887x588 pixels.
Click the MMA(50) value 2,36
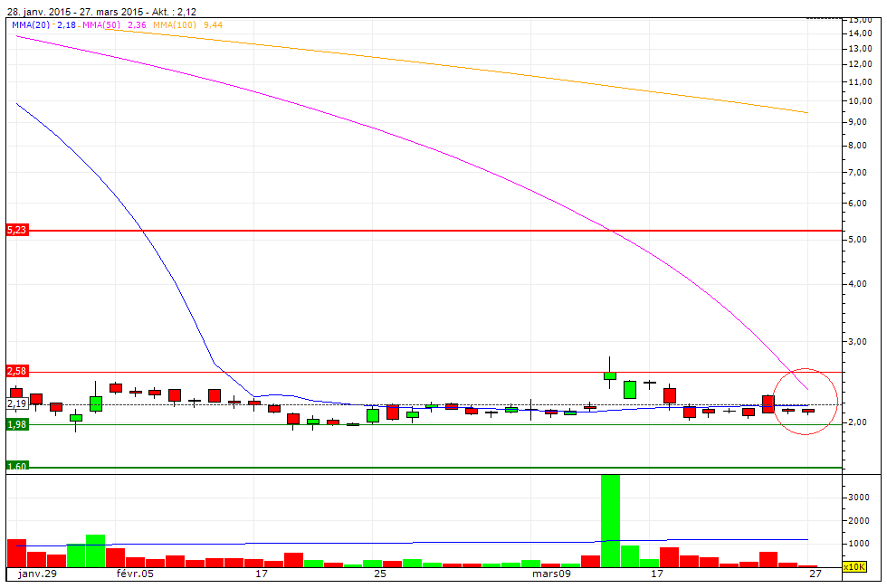tap(137, 25)
